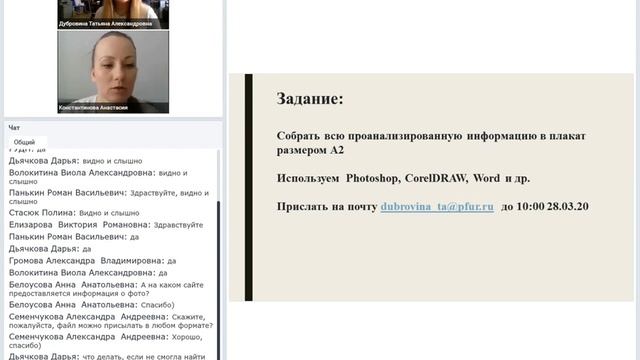Click slide text about плакат размером А2
This screenshot has width=640, height=360.
[x=431, y=143]
